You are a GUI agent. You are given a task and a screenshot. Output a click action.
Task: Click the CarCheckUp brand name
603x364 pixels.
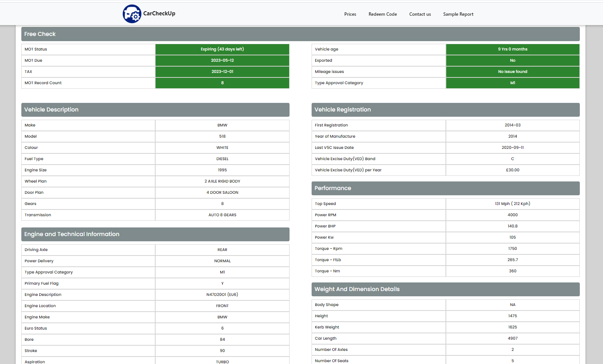click(159, 13)
